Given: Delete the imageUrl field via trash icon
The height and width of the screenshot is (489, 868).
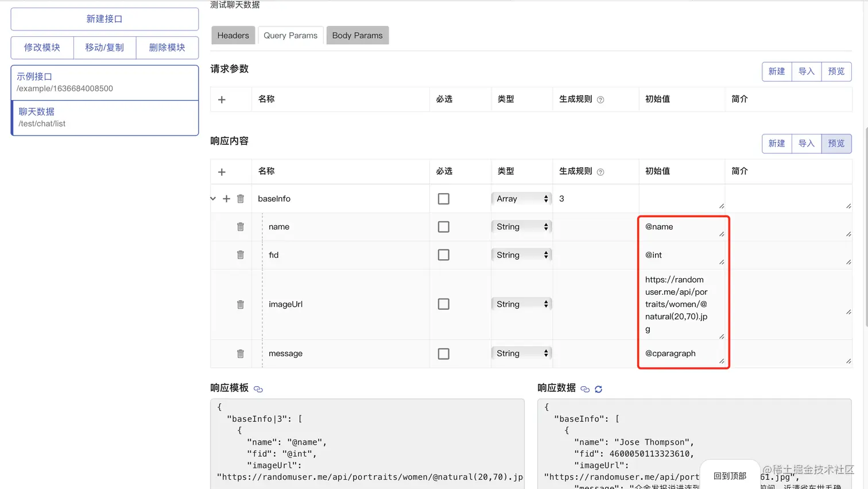Looking at the screenshot, I should pos(241,305).
